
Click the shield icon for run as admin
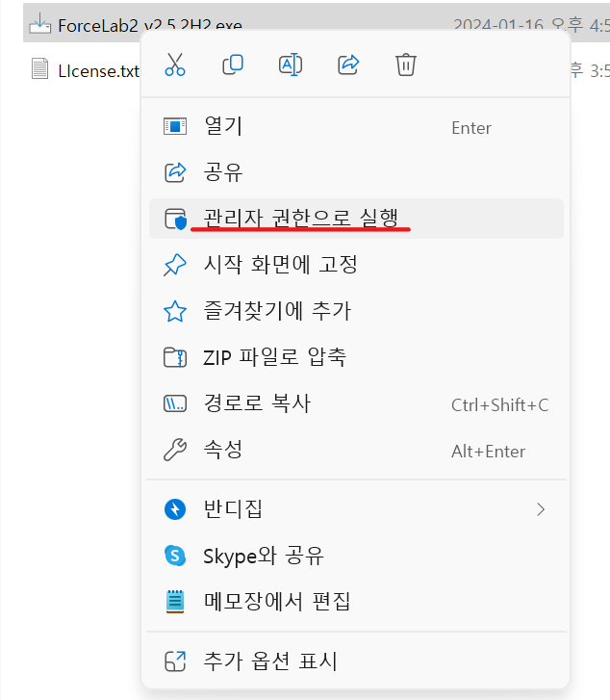pos(175,219)
